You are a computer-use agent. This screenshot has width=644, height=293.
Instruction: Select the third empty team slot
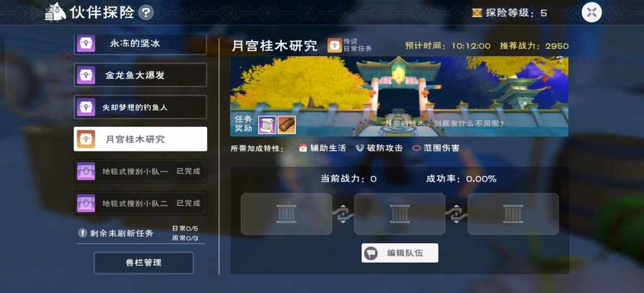click(513, 214)
